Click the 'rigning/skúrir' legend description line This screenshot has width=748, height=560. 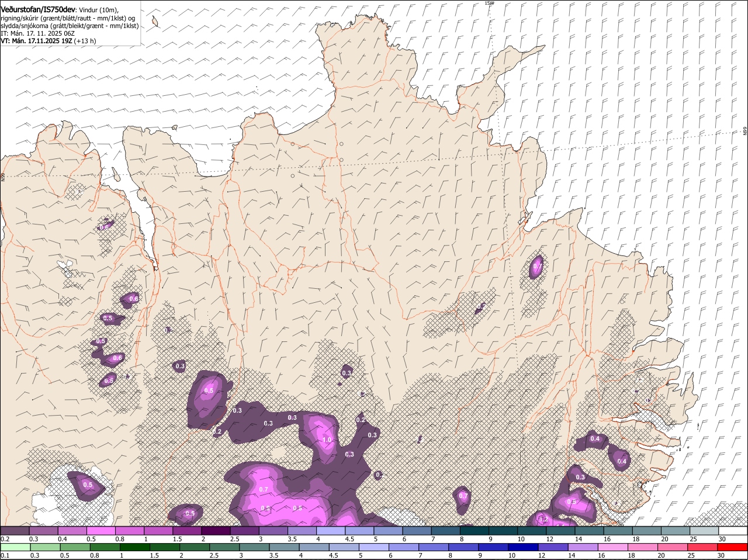68,18
